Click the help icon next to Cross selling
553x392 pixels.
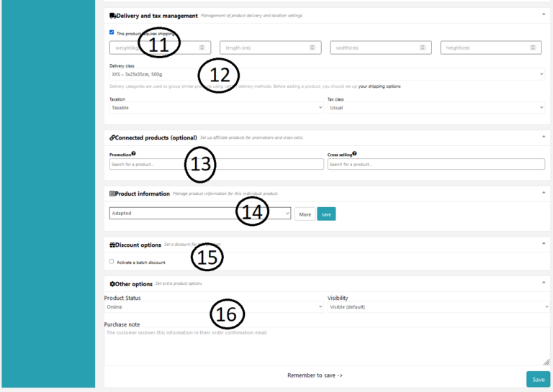click(x=354, y=153)
